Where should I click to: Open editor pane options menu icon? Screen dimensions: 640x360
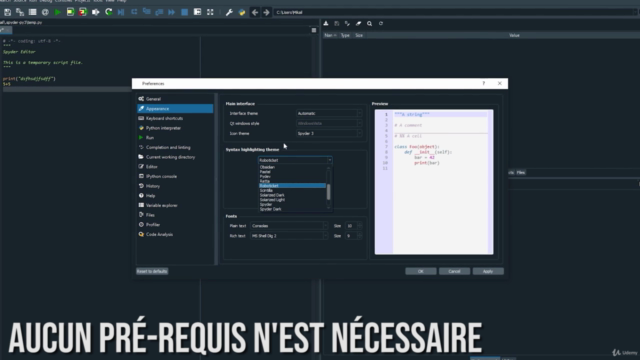[314, 30]
